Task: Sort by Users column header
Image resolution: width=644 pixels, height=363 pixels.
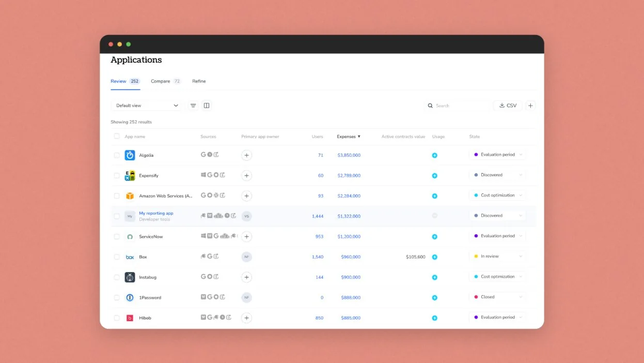Action: pos(317,137)
